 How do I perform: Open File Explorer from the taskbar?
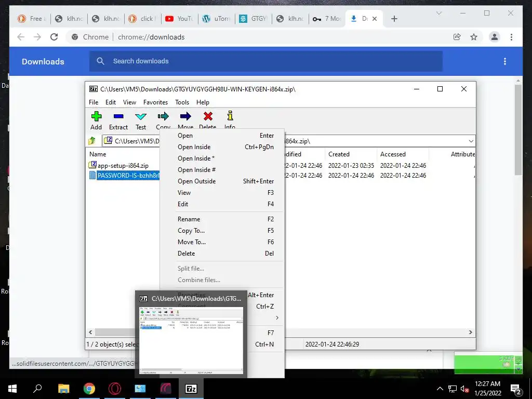click(63, 389)
